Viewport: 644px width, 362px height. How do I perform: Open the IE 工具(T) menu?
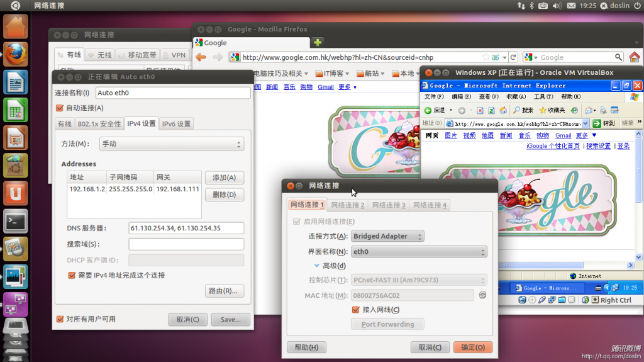[x=543, y=97]
